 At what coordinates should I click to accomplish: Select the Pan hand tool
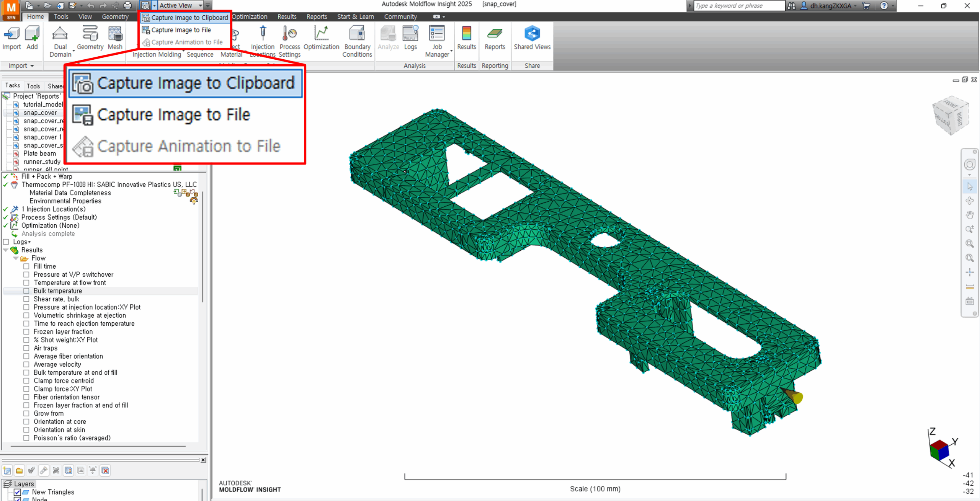[970, 215]
